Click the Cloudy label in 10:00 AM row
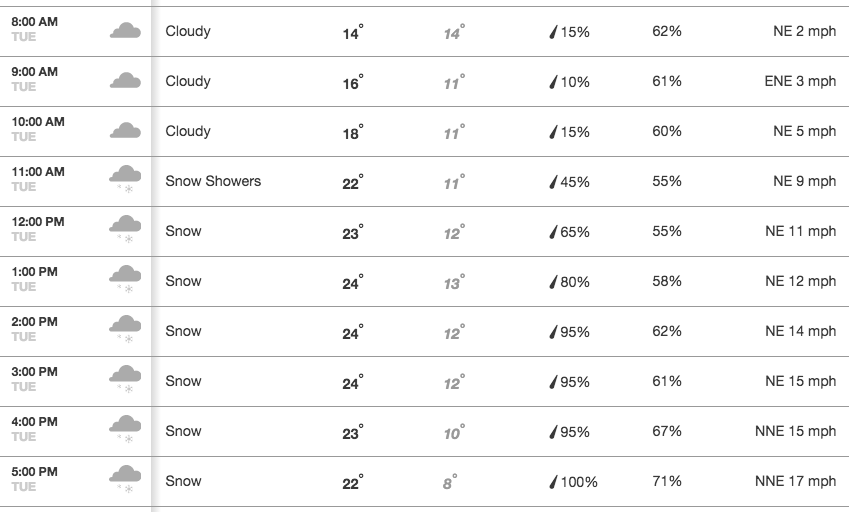Screen dimensions: 849x512 click(x=188, y=132)
